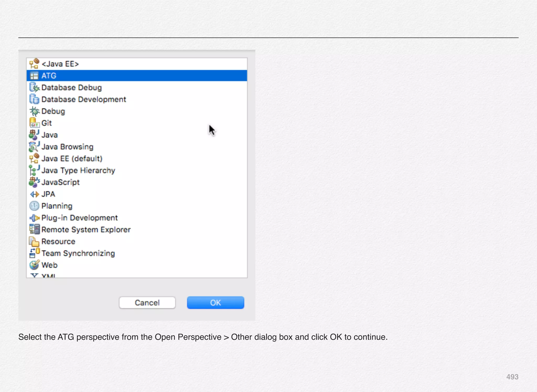Click the Team Synchronizing icon

click(x=34, y=253)
